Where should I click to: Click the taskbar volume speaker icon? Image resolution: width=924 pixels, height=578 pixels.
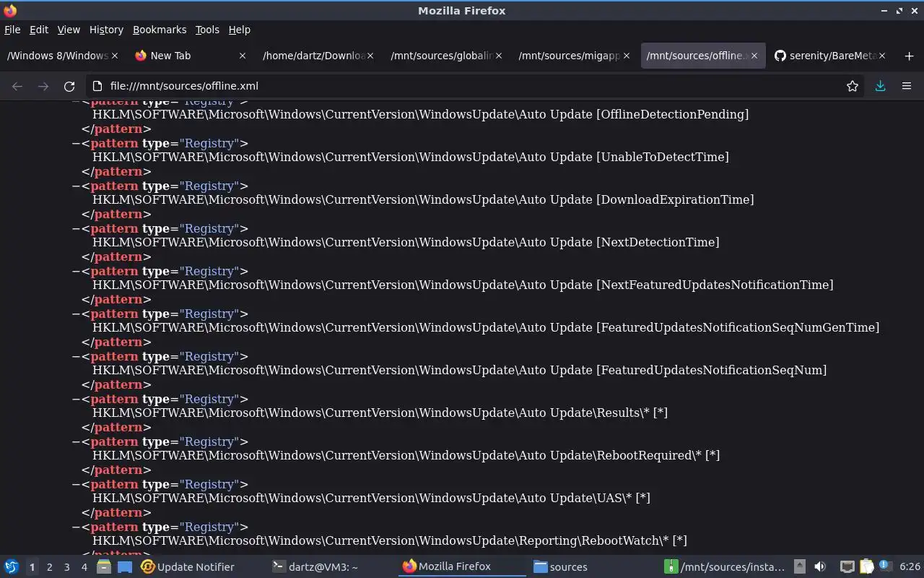point(820,567)
